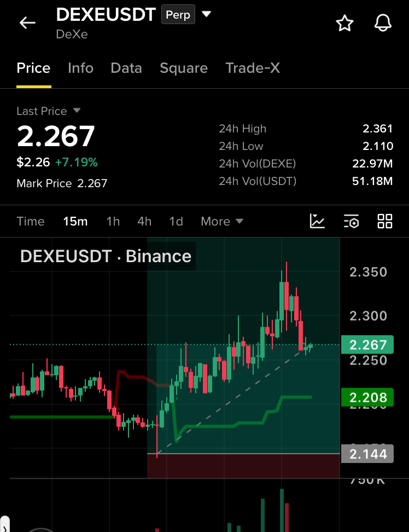Tap the DEXEUSDT · Binance chart legend
This screenshot has height=532, width=409.
[x=106, y=256]
